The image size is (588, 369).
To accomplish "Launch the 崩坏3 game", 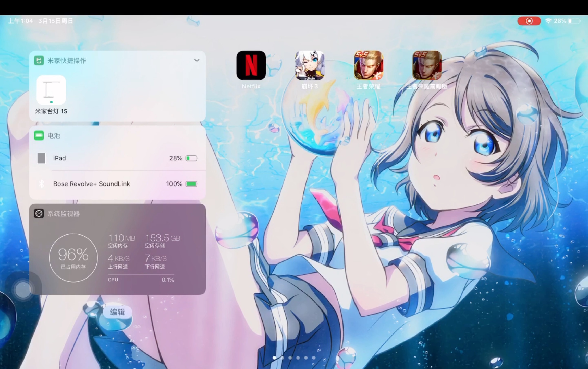I will [x=310, y=65].
